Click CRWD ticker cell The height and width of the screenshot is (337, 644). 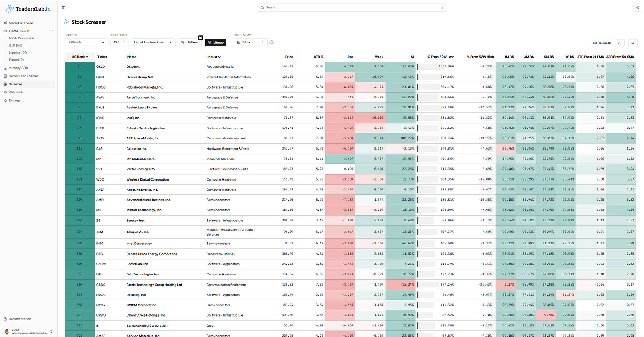[x=101, y=315]
